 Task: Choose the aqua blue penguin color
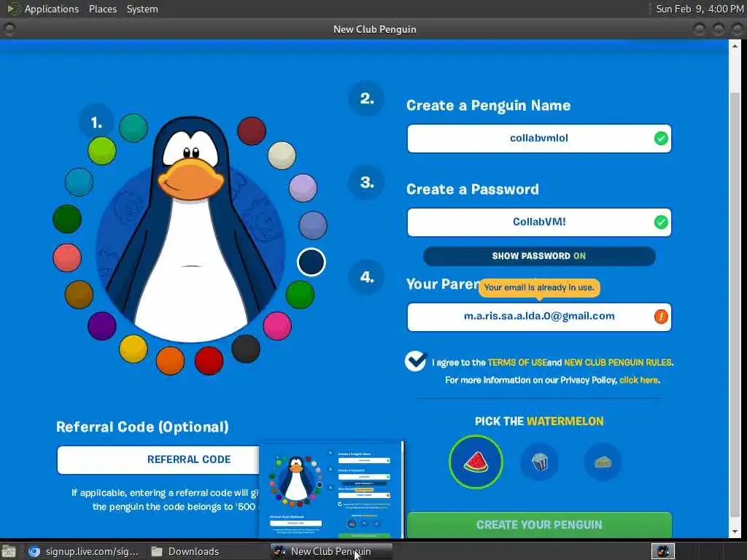tap(79, 182)
